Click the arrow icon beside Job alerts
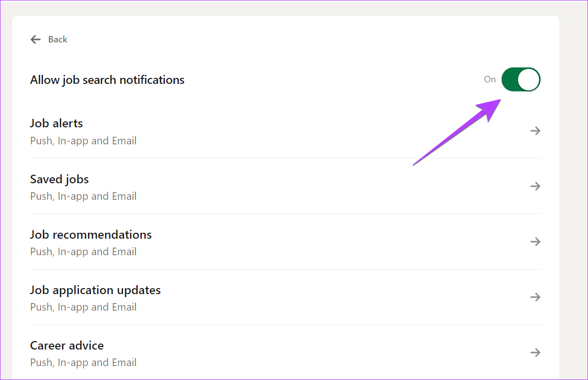588x380 pixels. click(535, 131)
